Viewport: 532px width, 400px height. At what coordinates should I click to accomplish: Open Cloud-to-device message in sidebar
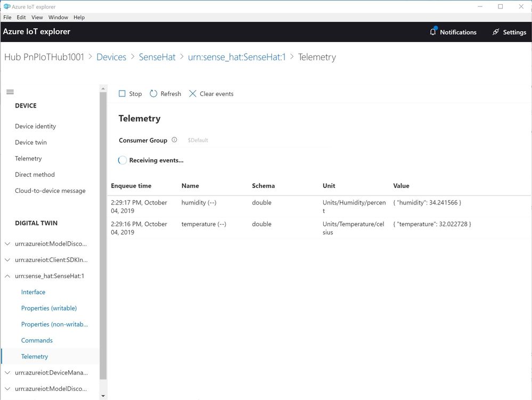click(x=50, y=191)
